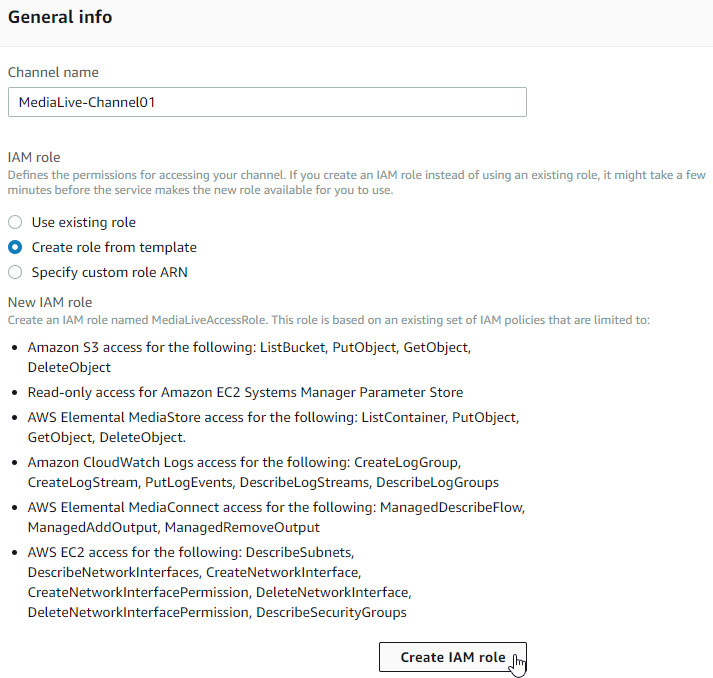Click the "New IAM role" heading
This screenshot has width=713, height=678.
click(50, 302)
